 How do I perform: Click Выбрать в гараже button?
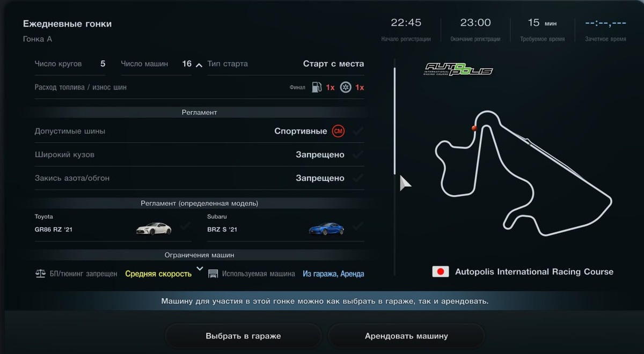[x=243, y=336]
